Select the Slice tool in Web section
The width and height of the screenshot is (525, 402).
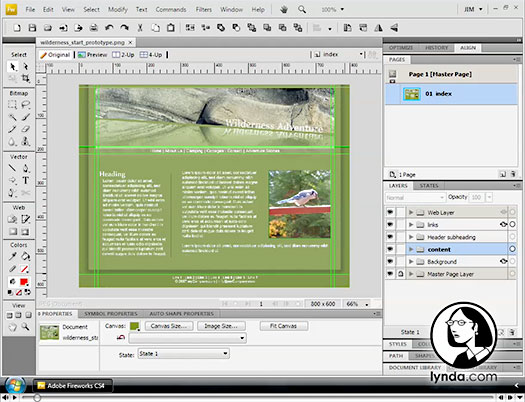coord(25,219)
